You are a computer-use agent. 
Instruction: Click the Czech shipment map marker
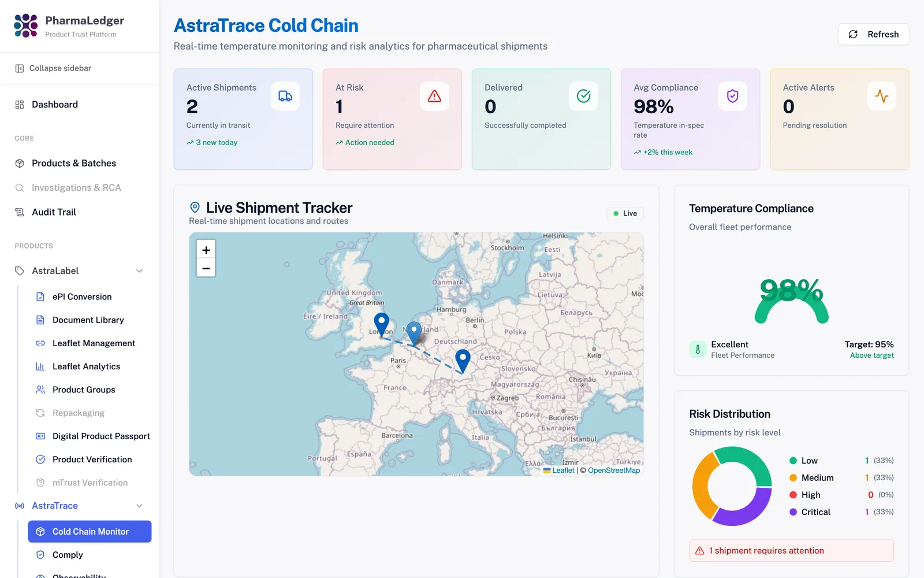(463, 361)
